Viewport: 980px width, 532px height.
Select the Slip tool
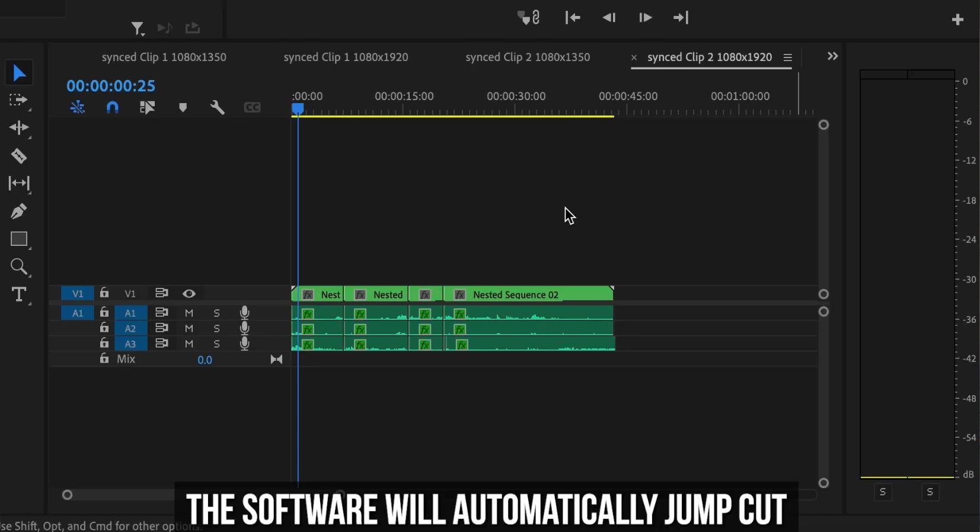(x=18, y=184)
